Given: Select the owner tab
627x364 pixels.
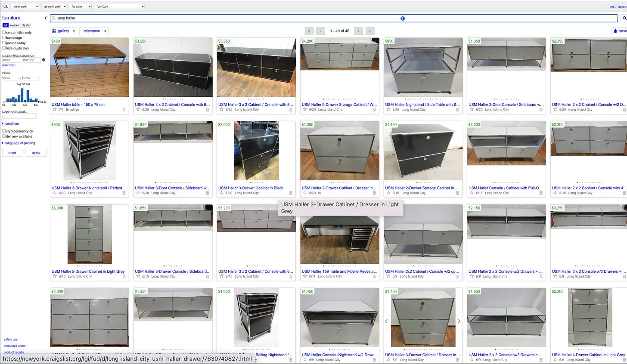Looking at the screenshot, I should coord(15,25).
